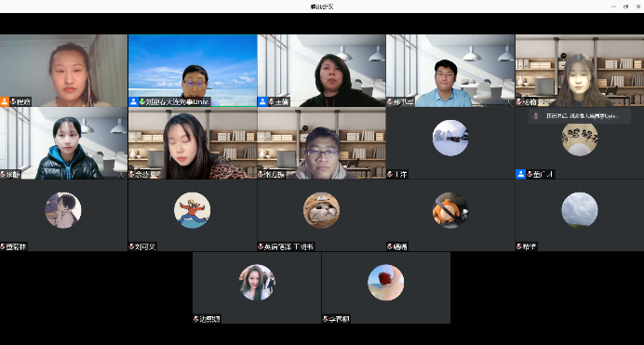Viewport: 644px width, 345px height.
Task: Restore down the meeting window
Action: 626,7
